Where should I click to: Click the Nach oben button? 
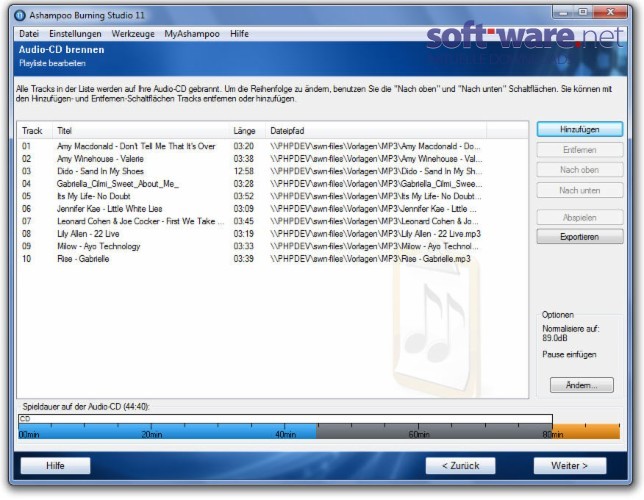[580, 170]
